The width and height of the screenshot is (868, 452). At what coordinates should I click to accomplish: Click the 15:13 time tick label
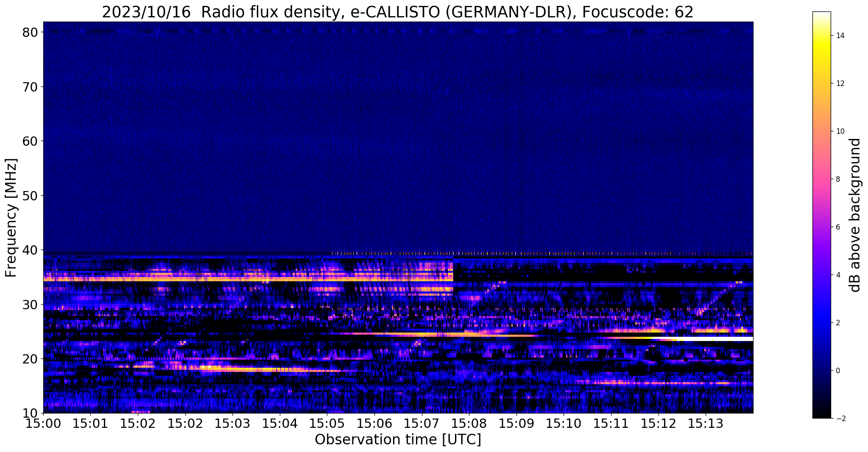pos(706,424)
